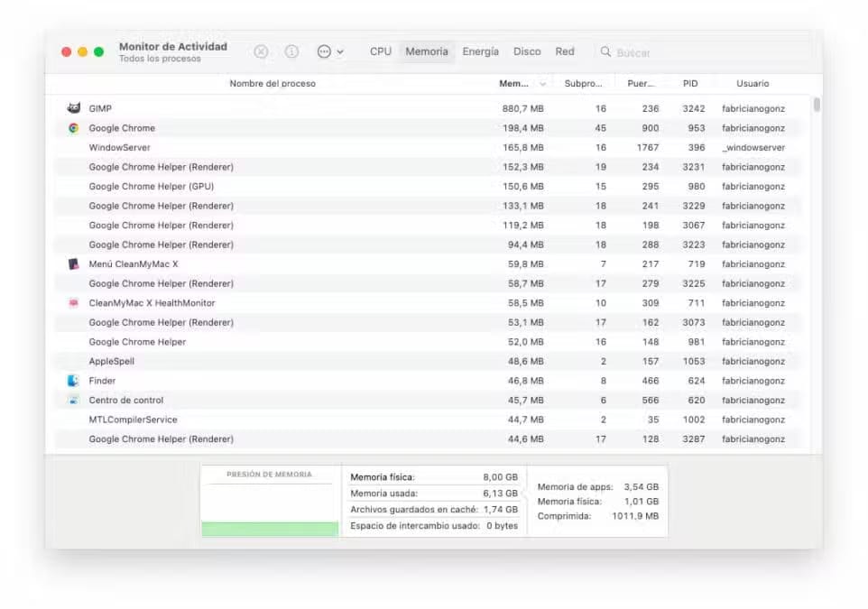Viewport: 868px width, 609px height.
Task: Switch to the Disco tab
Action: click(527, 51)
